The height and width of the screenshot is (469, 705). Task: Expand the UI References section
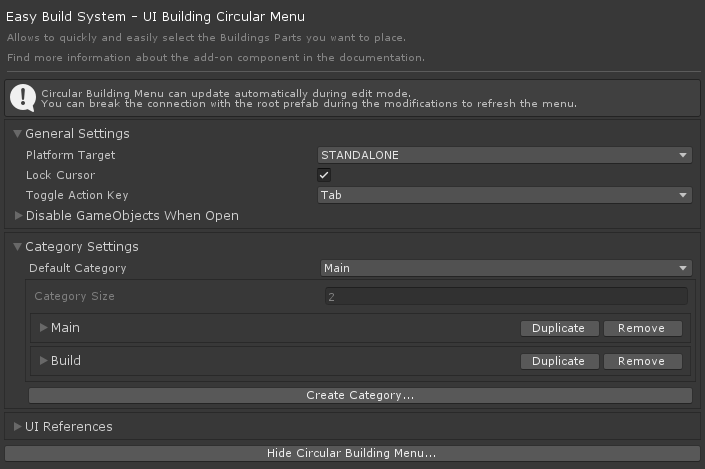point(18,427)
